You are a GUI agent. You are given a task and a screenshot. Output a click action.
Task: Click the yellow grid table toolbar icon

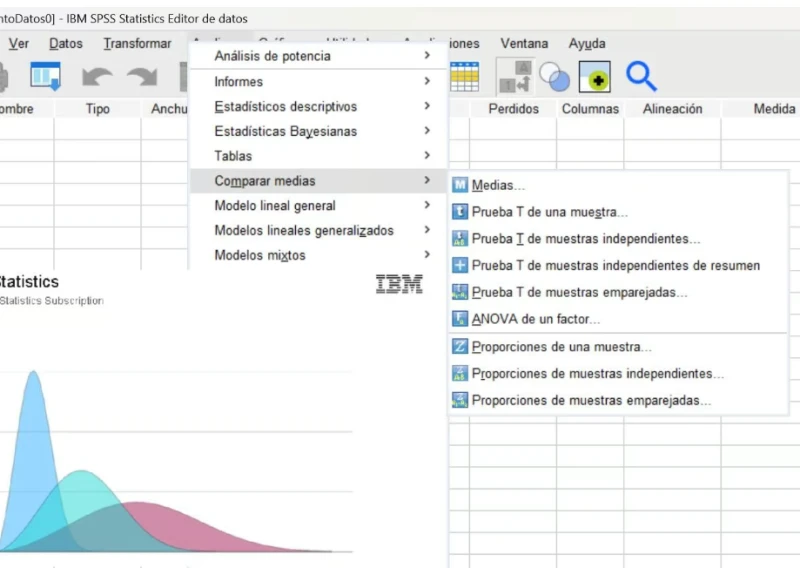pos(464,77)
